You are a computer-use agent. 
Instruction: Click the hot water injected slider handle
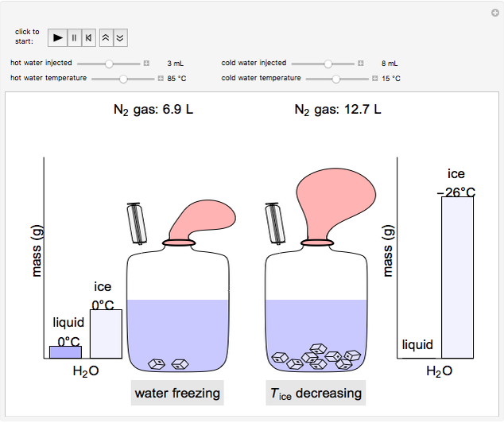pyautogui.click(x=110, y=63)
